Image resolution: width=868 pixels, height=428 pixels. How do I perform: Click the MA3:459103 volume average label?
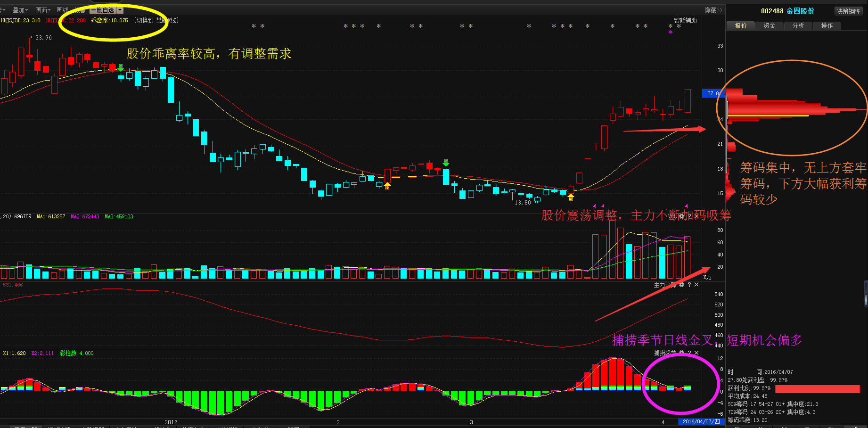coord(119,216)
